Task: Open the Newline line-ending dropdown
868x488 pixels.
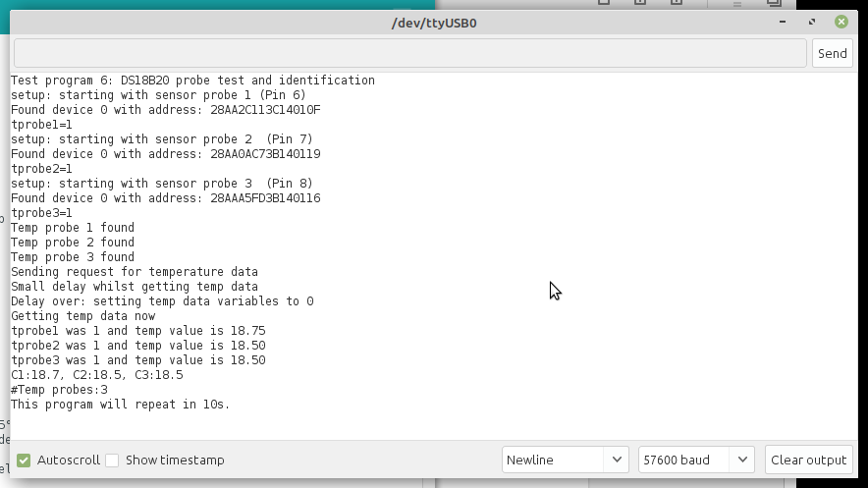Action: [566, 460]
